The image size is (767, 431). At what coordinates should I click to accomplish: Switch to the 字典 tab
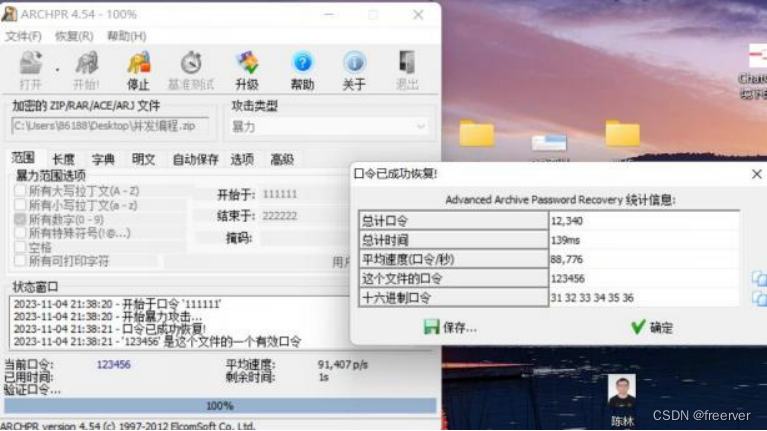tap(103, 159)
